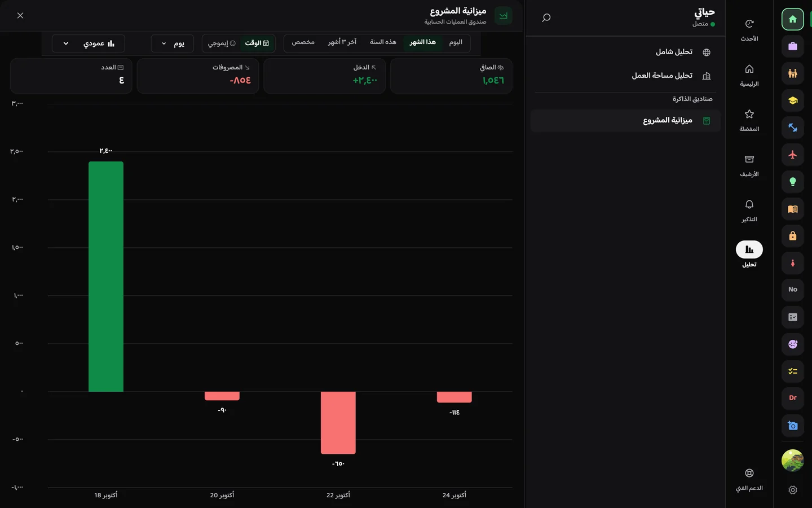Select تحليل analysis section
The image size is (812, 508).
pos(749,255)
